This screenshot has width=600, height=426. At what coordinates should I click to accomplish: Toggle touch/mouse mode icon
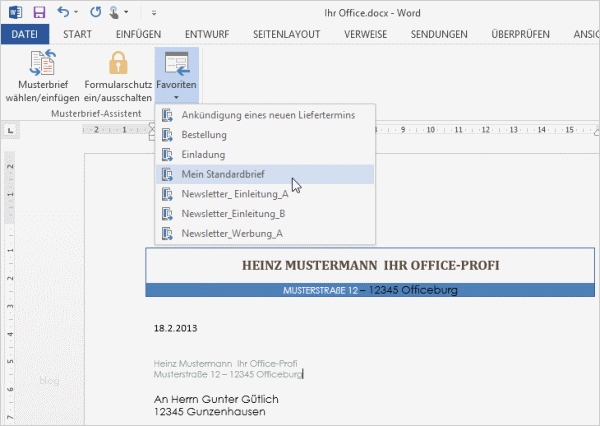(114, 13)
